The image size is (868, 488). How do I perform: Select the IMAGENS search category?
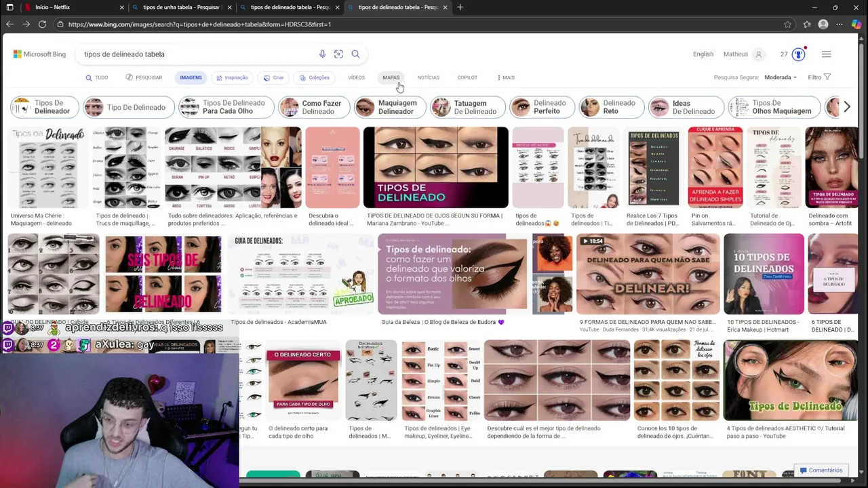(191, 77)
